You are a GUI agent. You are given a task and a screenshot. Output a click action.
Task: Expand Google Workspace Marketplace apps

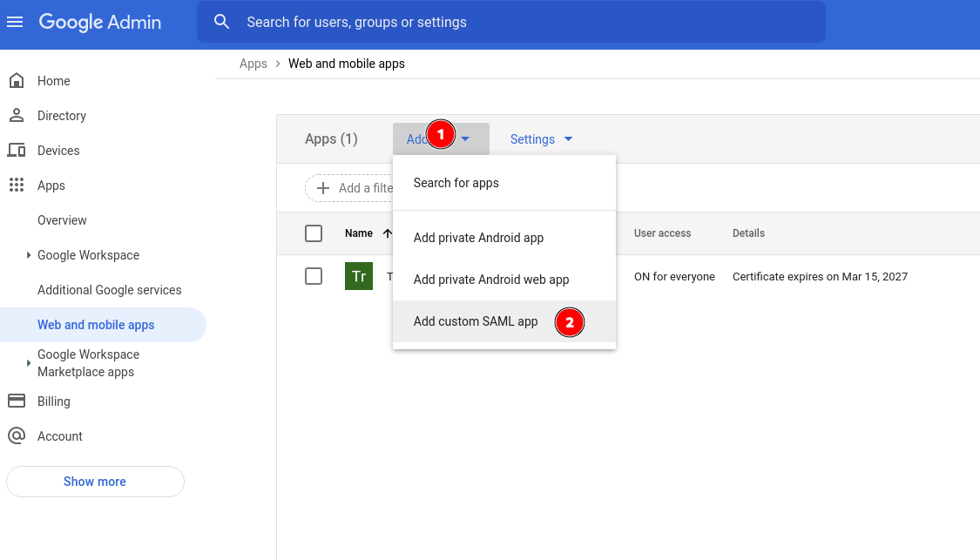point(29,363)
